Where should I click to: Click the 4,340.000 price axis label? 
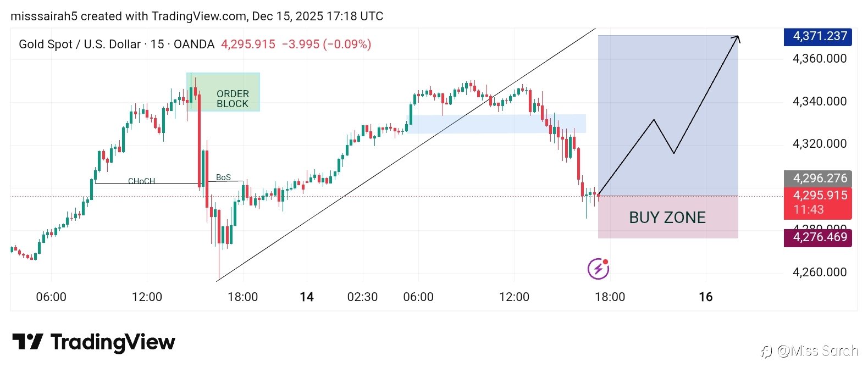point(819,101)
